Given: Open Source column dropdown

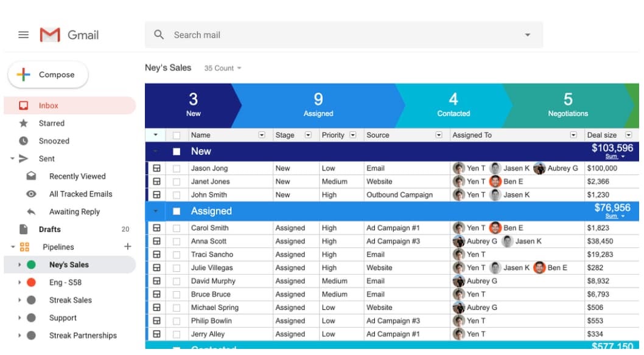Looking at the screenshot, I should [439, 135].
